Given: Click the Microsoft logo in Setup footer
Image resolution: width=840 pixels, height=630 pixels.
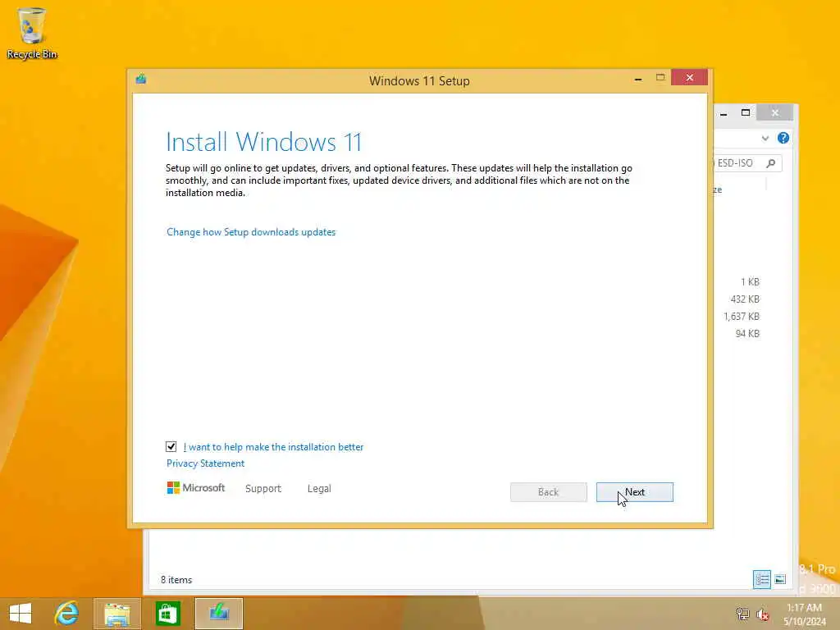Looking at the screenshot, I should (x=196, y=487).
